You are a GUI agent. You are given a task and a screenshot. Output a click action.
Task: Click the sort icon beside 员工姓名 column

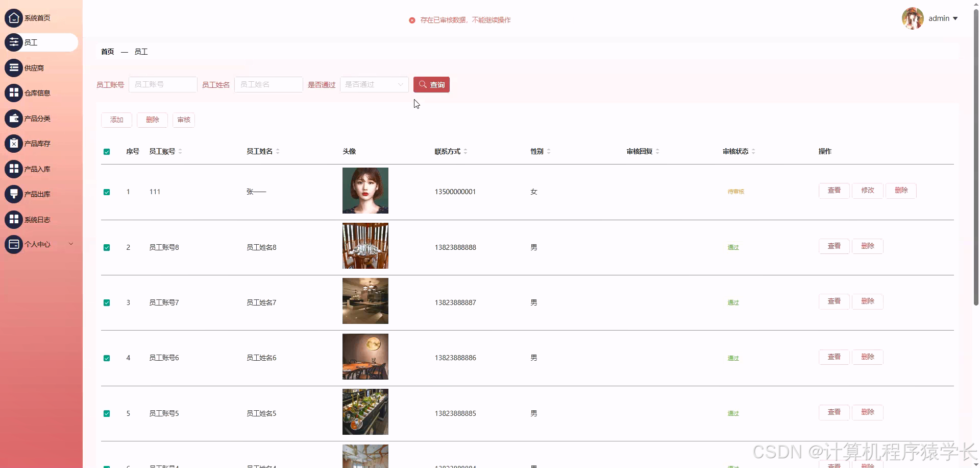tap(278, 151)
